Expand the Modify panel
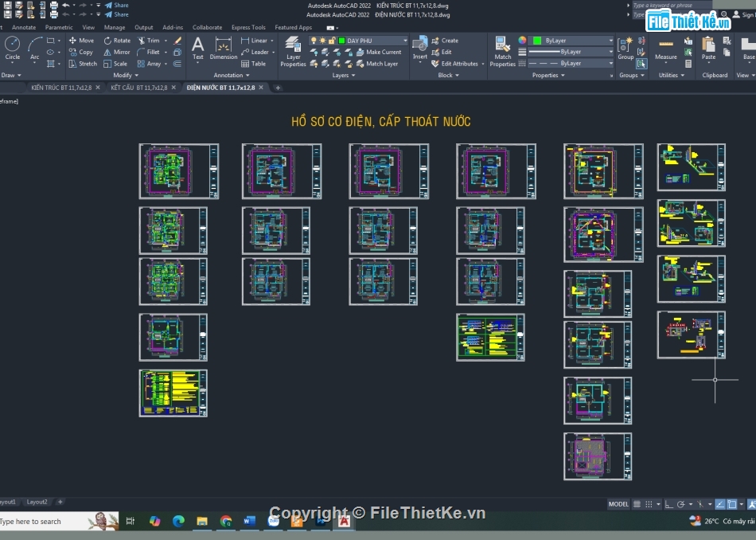Image resolution: width=756 pixels, height=540 pixels. coord(126,75)
